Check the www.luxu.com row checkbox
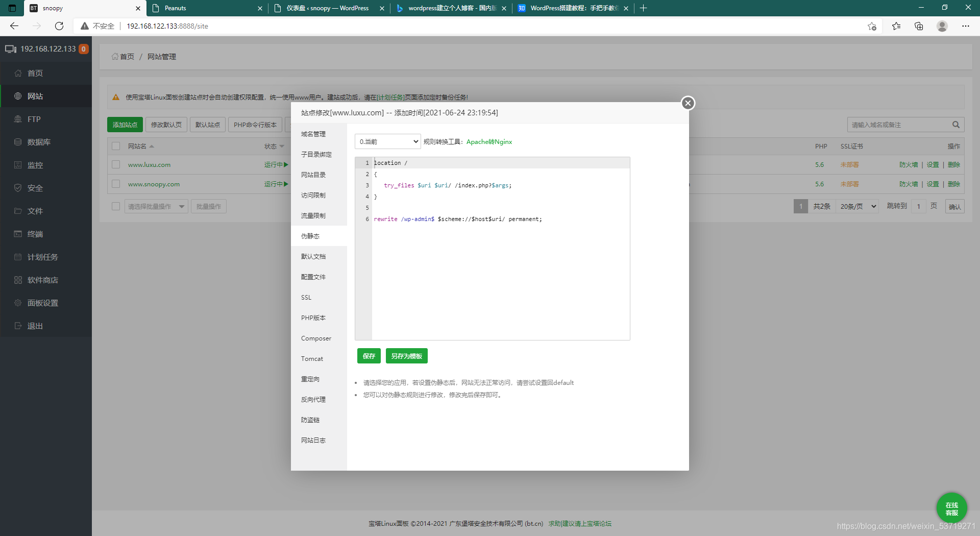Viewport: 980px width, 536px height. [x=116, y=164]
